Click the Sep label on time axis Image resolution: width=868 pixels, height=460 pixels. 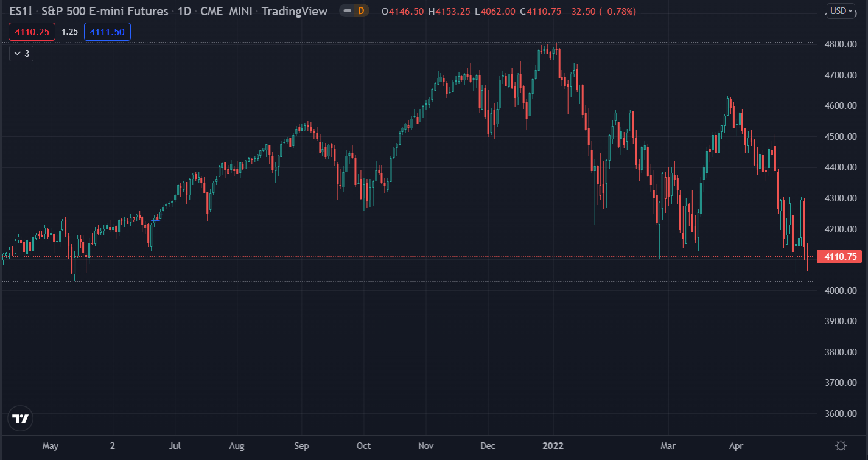[x=301, y=446]
